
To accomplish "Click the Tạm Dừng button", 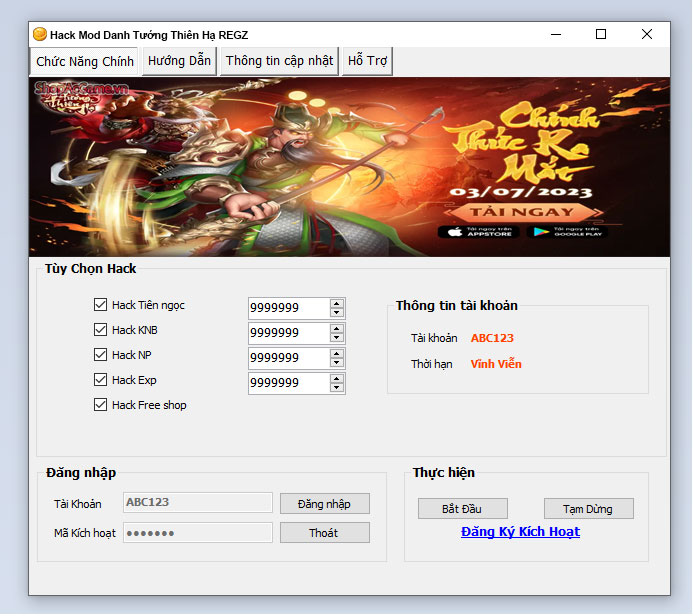I will pos(589,509).
